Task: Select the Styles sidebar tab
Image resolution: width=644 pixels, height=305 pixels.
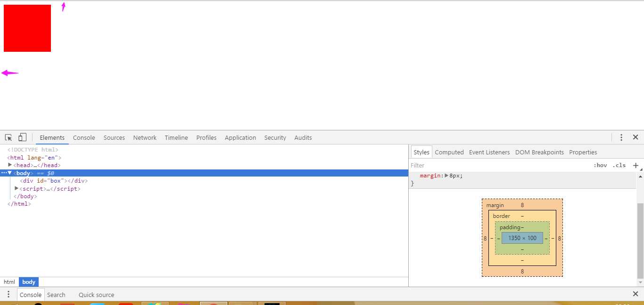Action: click(421, 152)
